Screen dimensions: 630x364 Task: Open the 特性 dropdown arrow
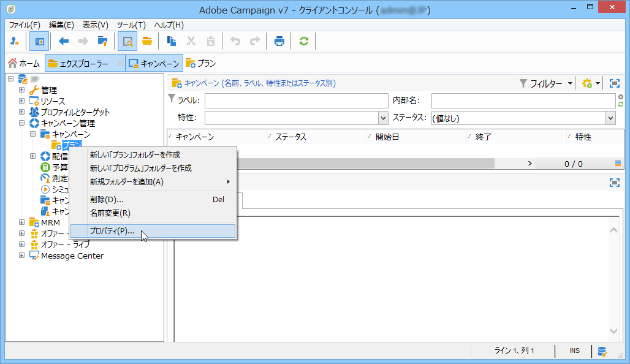pos(383,118)
